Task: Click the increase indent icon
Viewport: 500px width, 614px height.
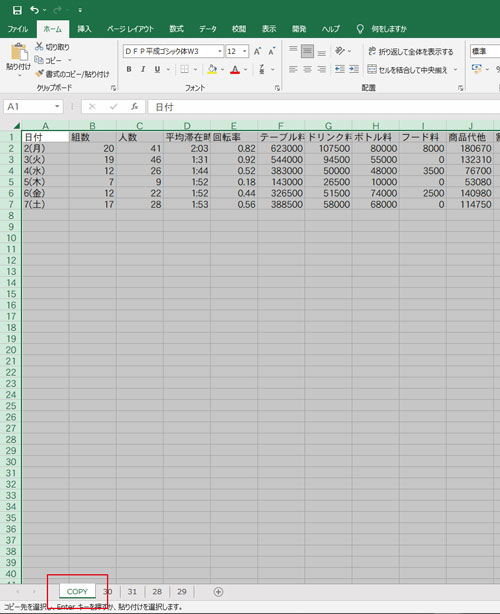Action: pos(354,69)
